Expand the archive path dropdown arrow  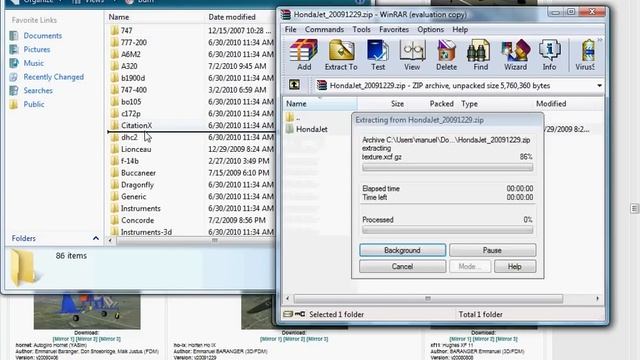click(599, 86)
